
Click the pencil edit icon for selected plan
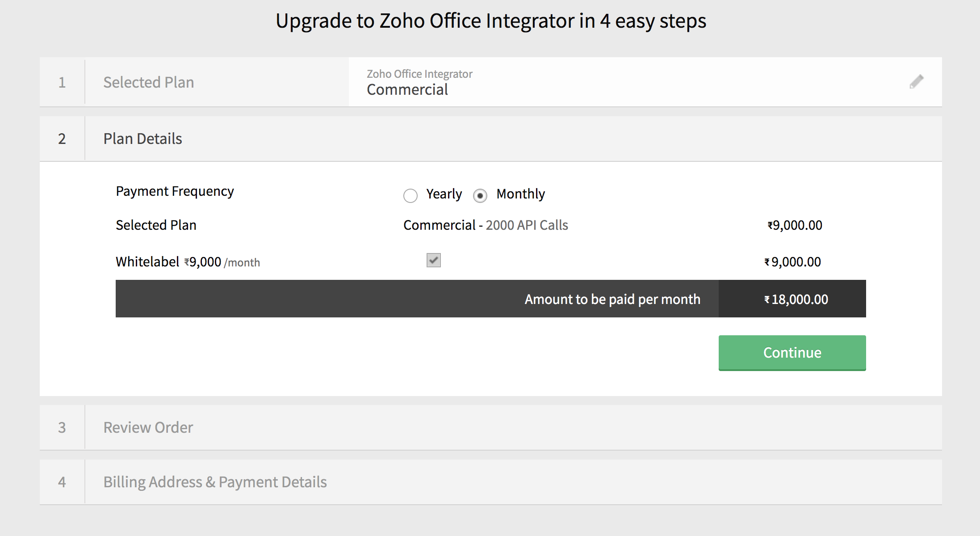[x=916, y=82]
